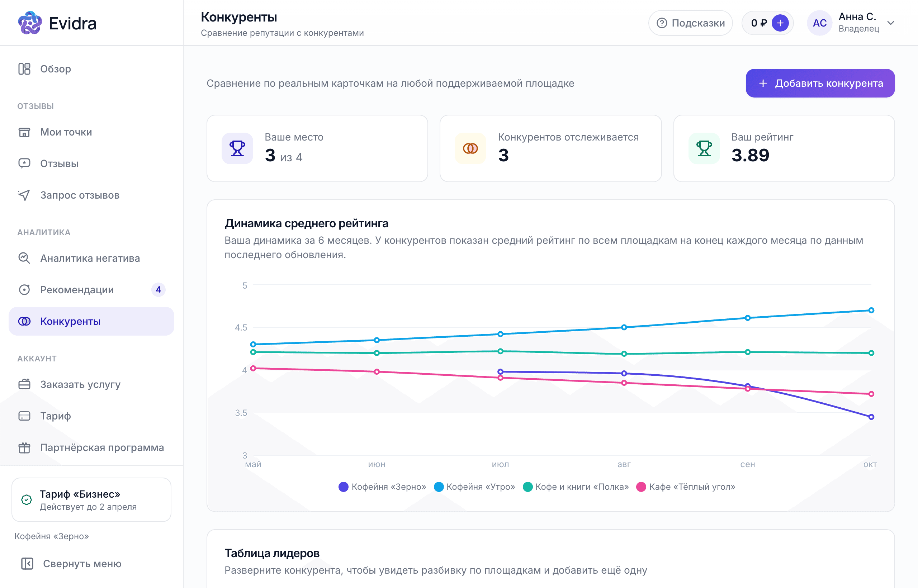
Task: Click Кафе «Тёплый угол» pink legend swatch
Action: click(641, 487)
